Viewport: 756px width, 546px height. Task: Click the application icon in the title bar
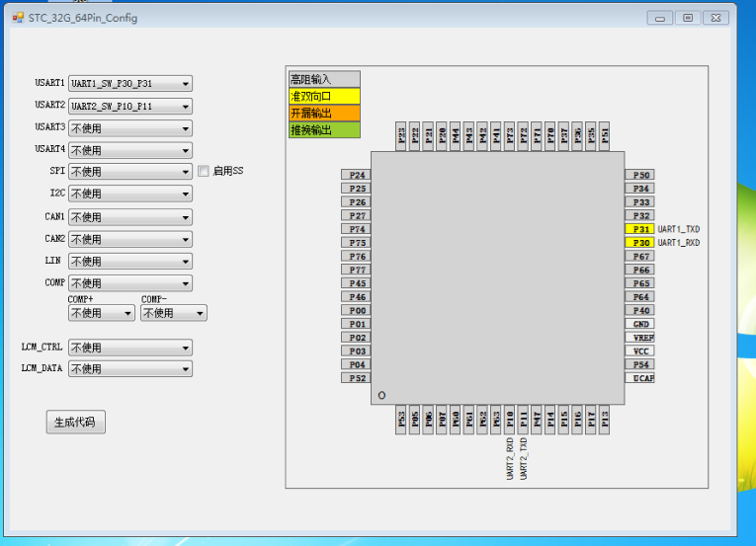pyautogui.click(x=18, y=18)
